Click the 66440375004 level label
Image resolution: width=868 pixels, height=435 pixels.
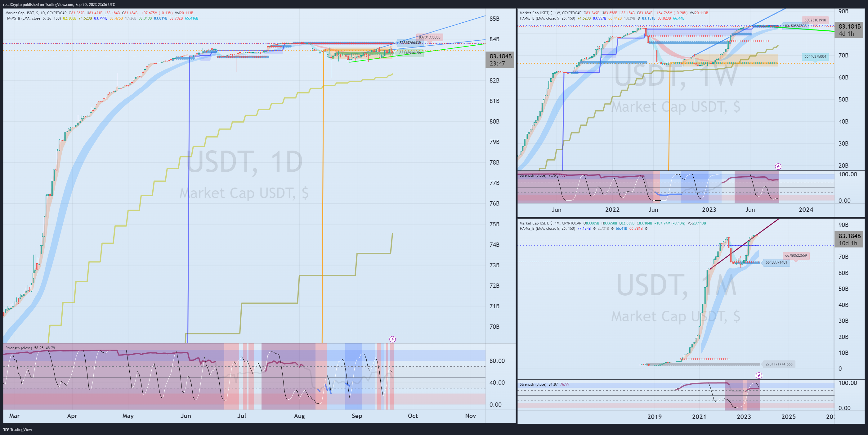coord(815,56)
